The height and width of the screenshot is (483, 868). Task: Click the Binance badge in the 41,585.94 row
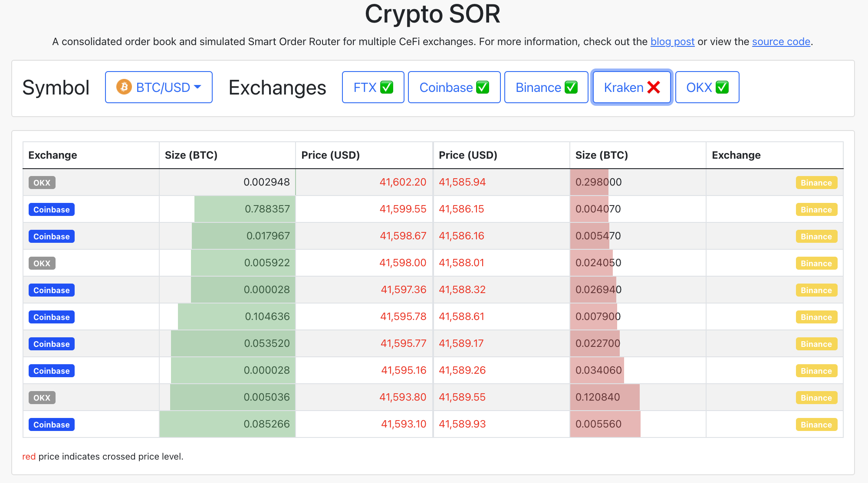pos(816,183)
